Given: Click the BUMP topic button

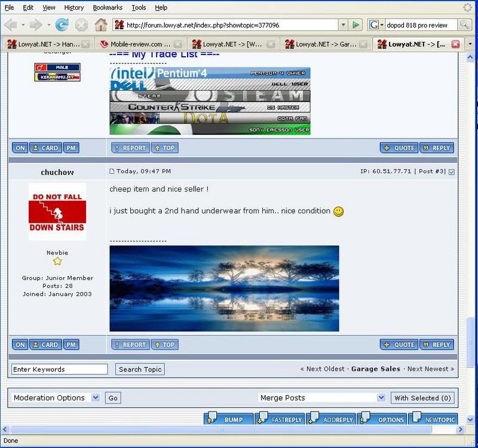Looking at the screenshot, I should [228, 419].
